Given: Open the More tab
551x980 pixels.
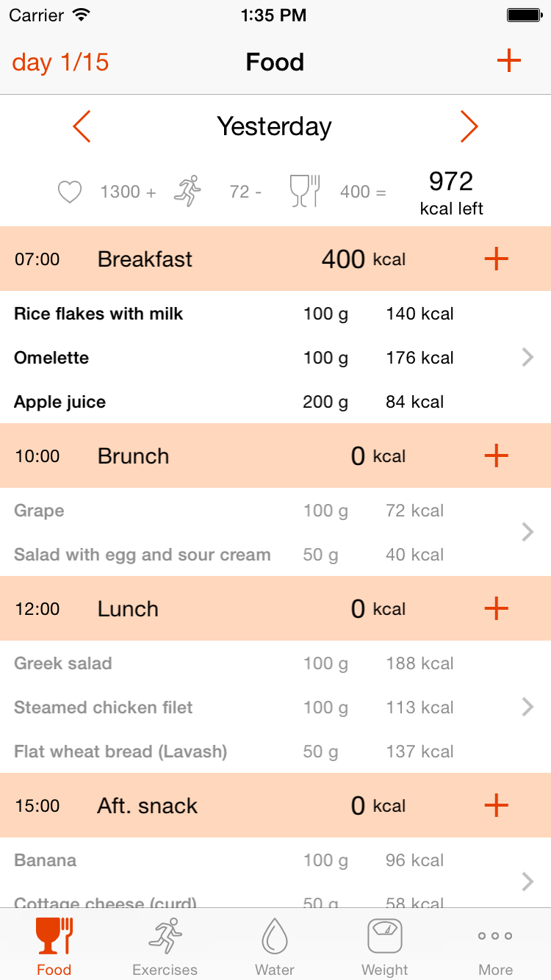Looking at the screenshot, I should [x=495, y=946].
